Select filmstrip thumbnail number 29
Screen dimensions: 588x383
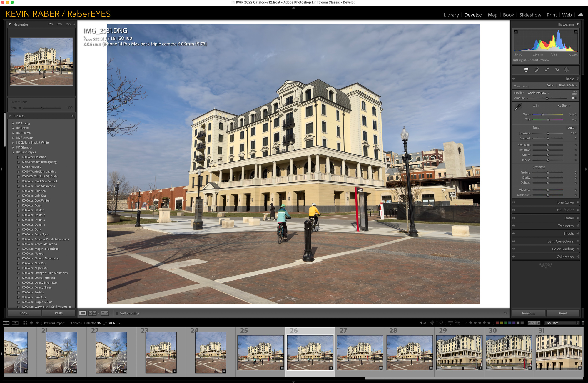[459, 352]
